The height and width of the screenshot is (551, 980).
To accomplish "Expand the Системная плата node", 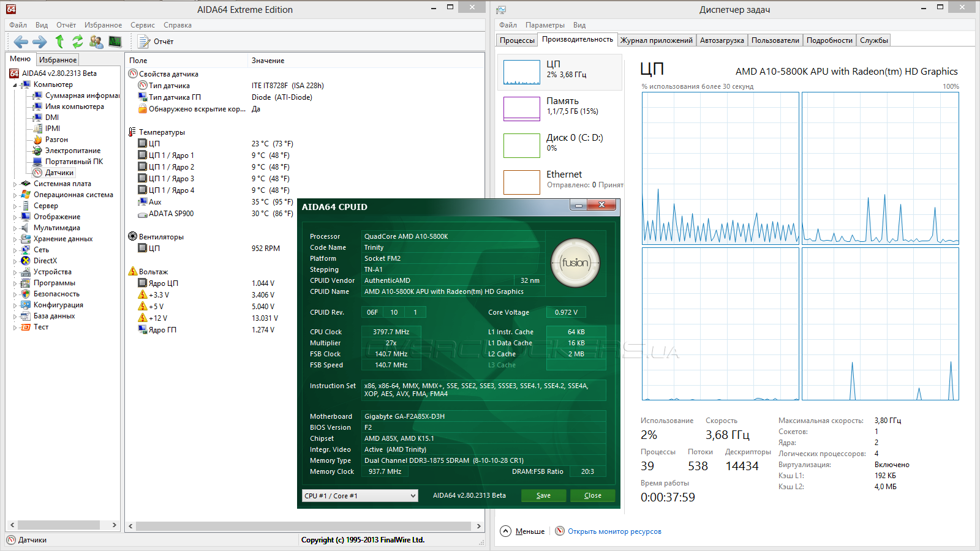I will click(x=15, y=184).
